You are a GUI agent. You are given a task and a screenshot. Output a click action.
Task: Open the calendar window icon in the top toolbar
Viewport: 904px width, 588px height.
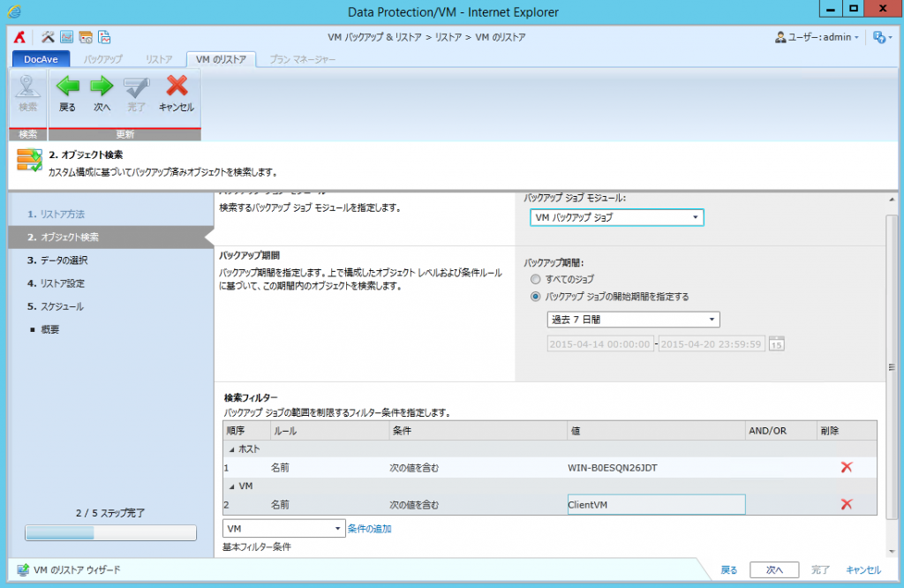pos(86,37)
